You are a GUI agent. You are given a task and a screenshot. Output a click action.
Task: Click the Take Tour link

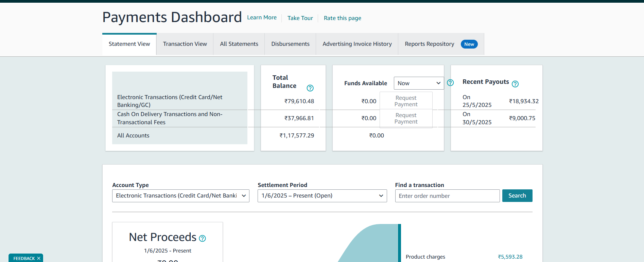(x=300, y=18)
